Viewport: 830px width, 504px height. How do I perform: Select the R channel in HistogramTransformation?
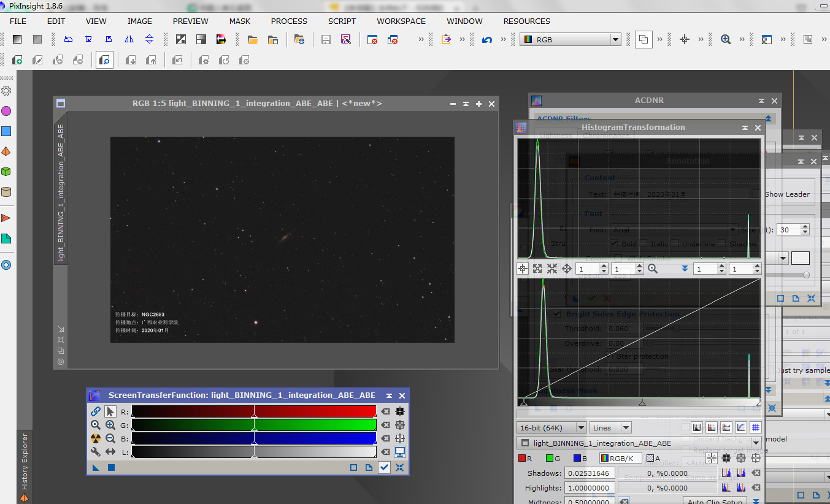525,458
